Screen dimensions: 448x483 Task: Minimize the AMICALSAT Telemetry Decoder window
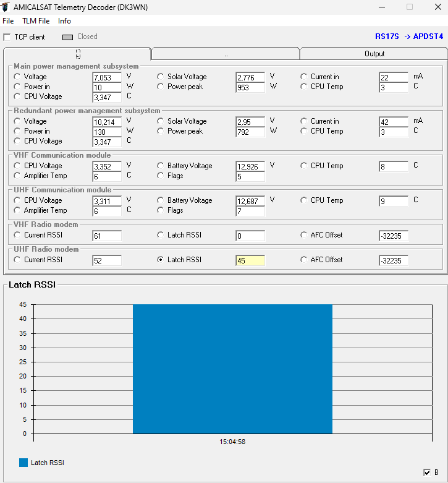[x=382, y=7]
